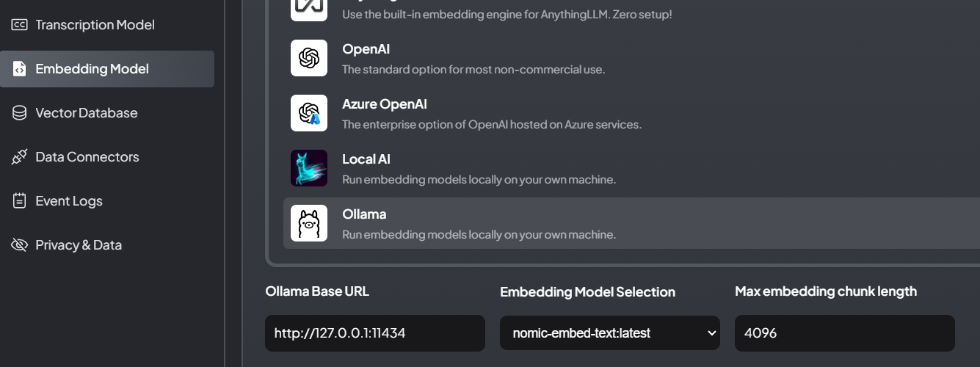This screenshot has width=980, height=367.
Task: Go to Event Logs in sidebar
Action: [68, 201]
